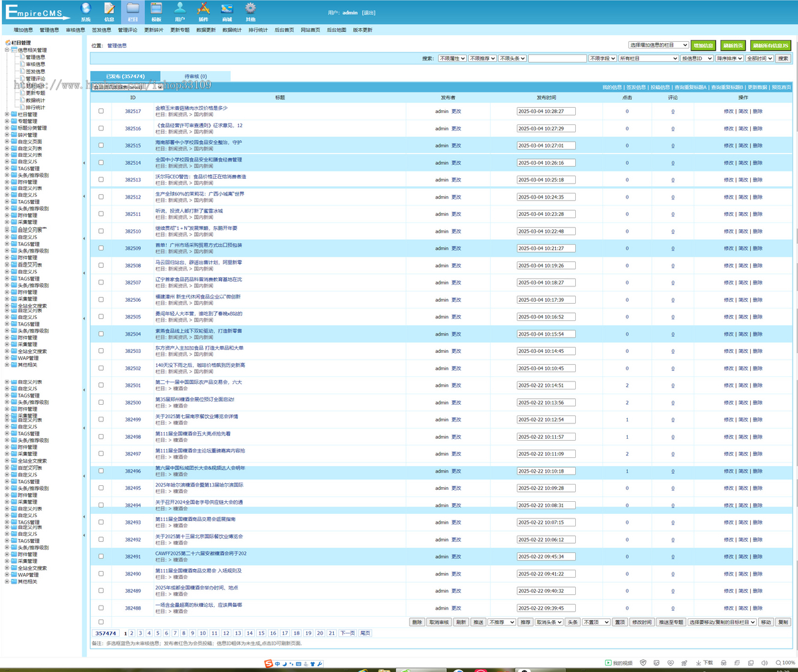Tick the checkbox for row ID 382506
798x672 pixels.
pyautogui.click(x=101, y=299)
